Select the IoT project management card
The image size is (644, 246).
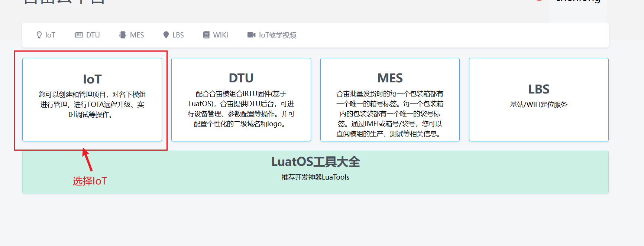pos(92,99)
